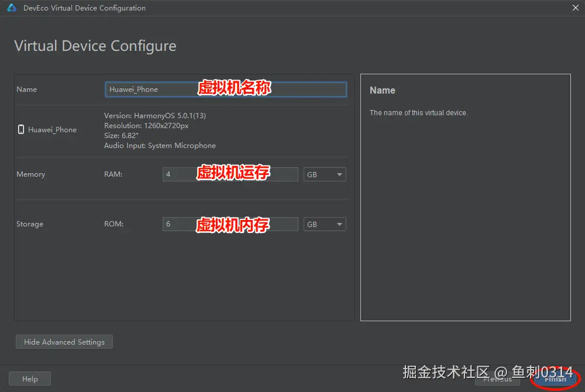Click Hide Advanced Settings button
This screenshot has width=585, height=392.
(x=64, y=342)
